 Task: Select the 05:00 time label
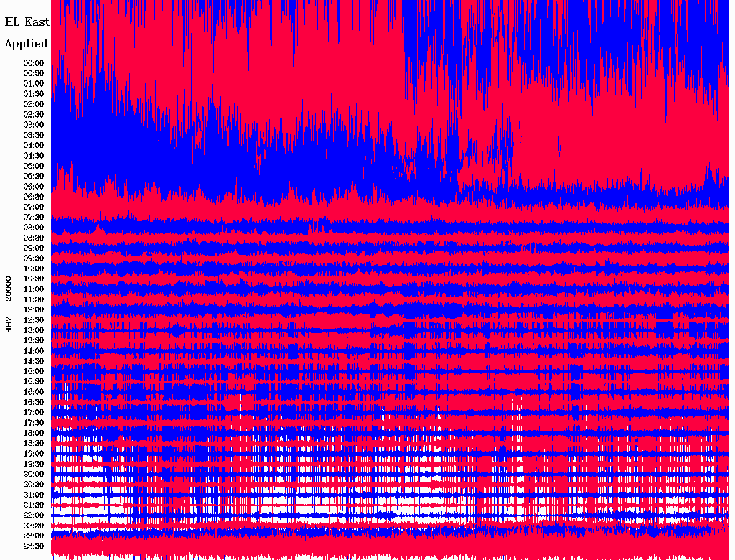tap(34, 166)
